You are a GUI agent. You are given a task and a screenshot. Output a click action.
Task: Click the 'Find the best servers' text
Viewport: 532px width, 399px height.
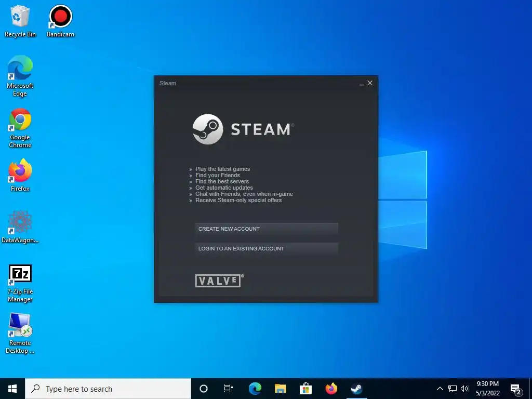click(222, 181)
